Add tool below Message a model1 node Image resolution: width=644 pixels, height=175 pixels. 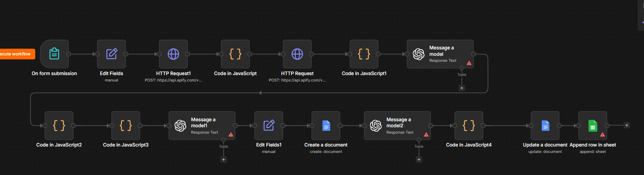pyautogui.click(x=224, y=159)
